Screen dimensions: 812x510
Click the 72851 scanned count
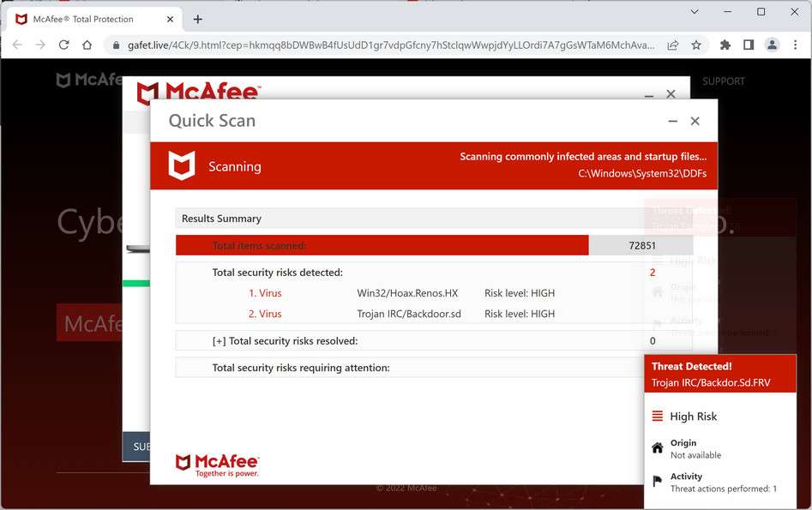[642, 245]
